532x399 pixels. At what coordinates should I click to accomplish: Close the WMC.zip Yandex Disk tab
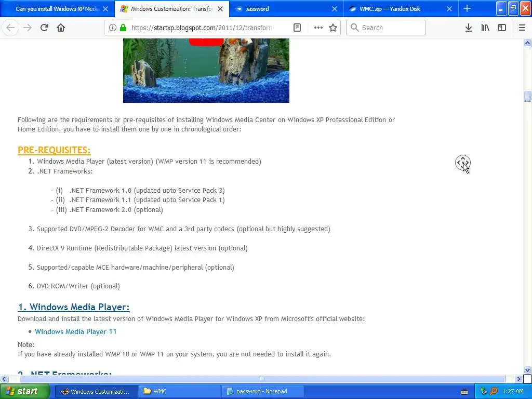pyautogui.click(x=449, y=9)
